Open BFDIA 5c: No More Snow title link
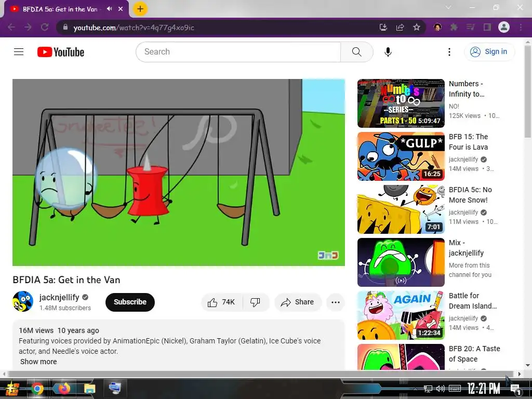Screen dimensions: 532x399 coord(470,195)
